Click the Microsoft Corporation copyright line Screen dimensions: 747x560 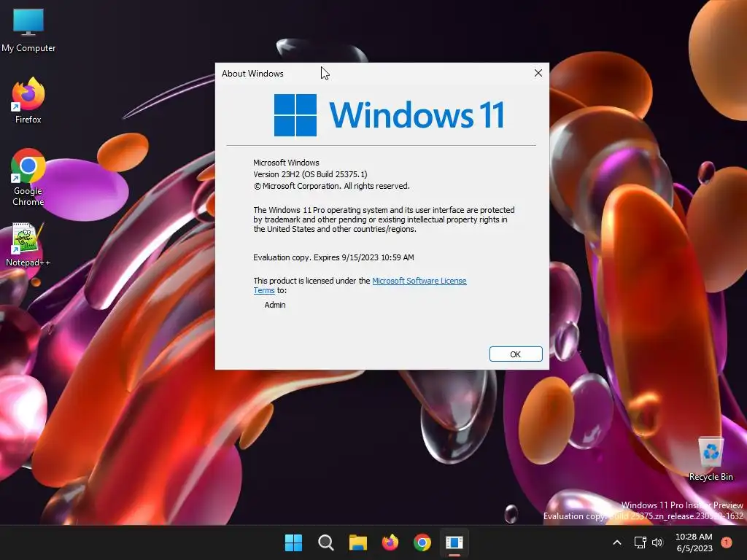pos(332,186)
